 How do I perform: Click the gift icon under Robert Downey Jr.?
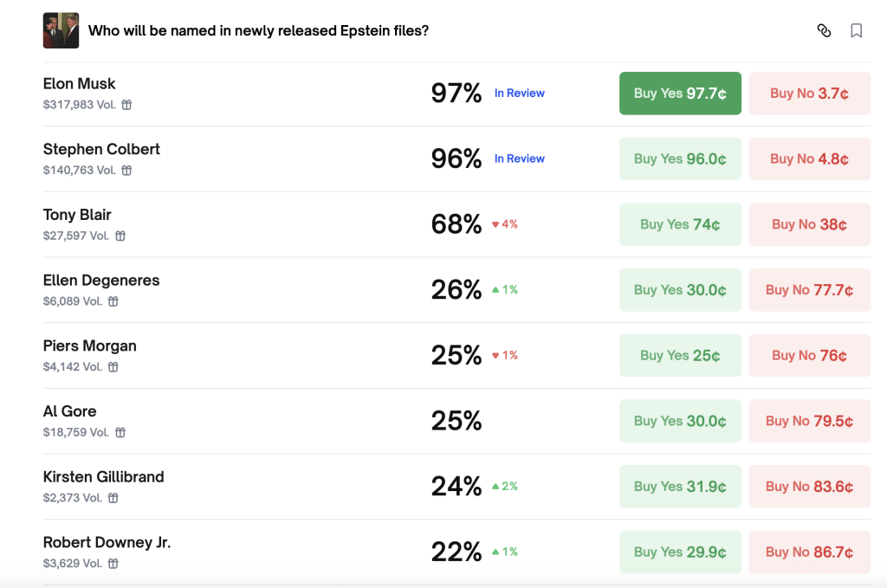pyautogui.click(x=113, y=564)
